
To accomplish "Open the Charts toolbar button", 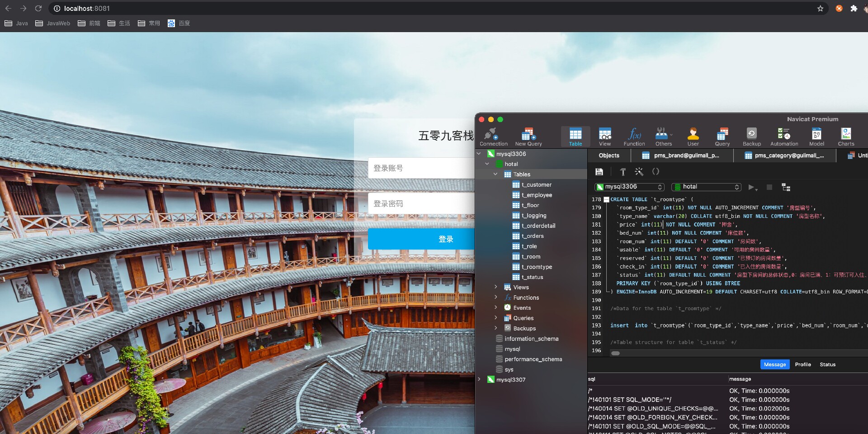I will tap(846, 137).
